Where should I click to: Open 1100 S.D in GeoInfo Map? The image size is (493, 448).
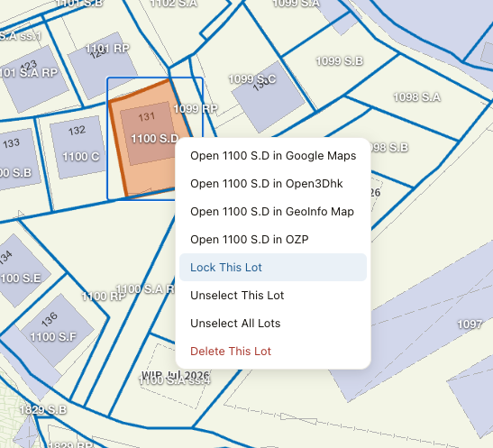[273, 212]
